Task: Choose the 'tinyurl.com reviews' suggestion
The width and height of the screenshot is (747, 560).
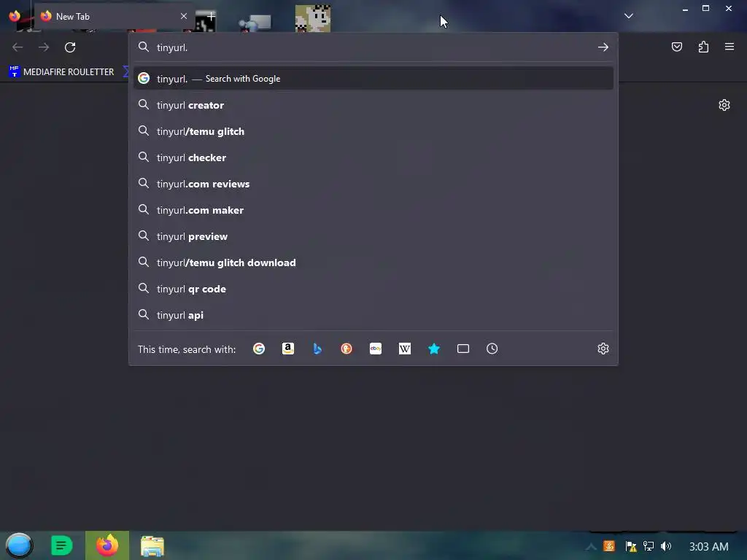Action: pos(373,184)
